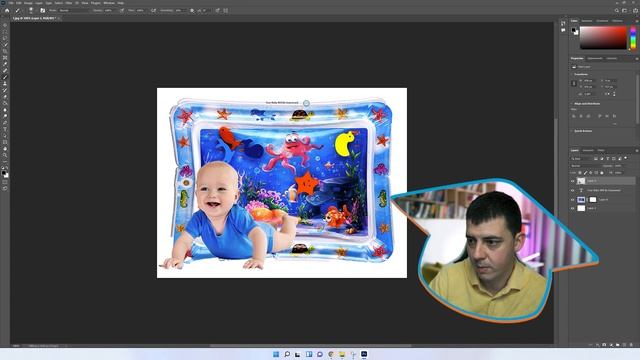Click the Home icon in options bar

click(7, 11)
